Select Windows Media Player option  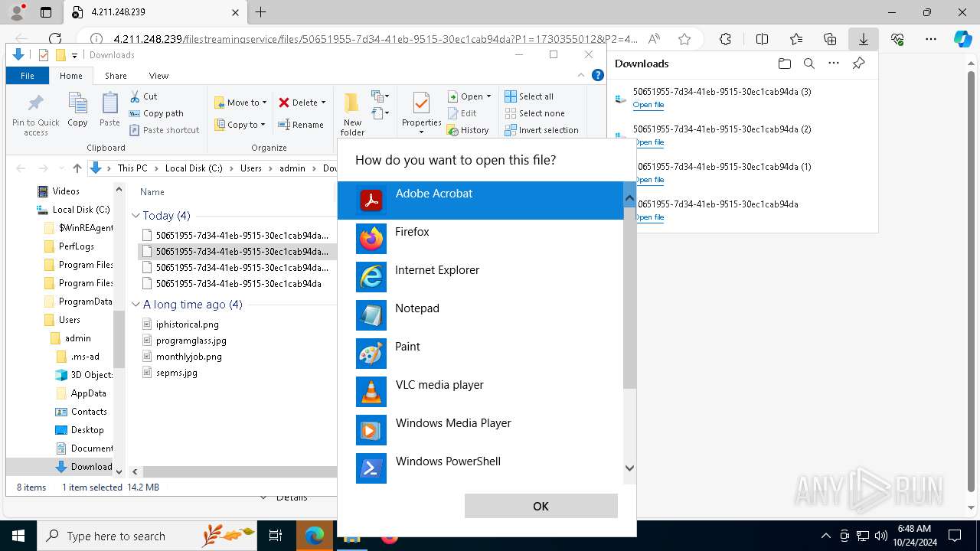pos(480,430)
